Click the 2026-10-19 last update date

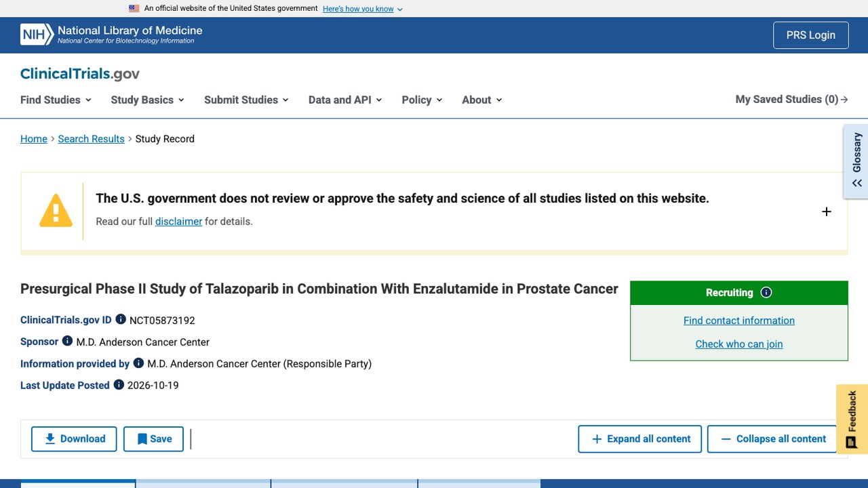tap(153, 386)
